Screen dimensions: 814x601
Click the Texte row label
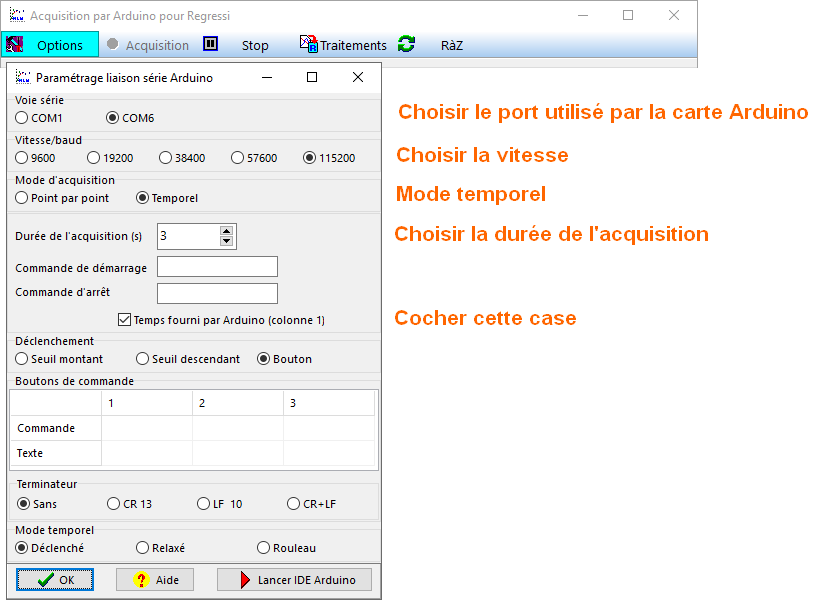pyautogui.click(x=56, y=453)
